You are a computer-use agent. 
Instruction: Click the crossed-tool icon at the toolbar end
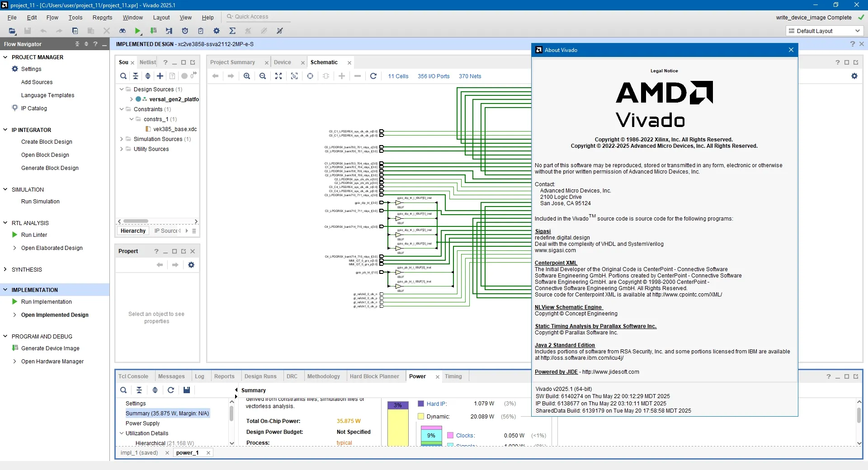click(x=280, y=31)
